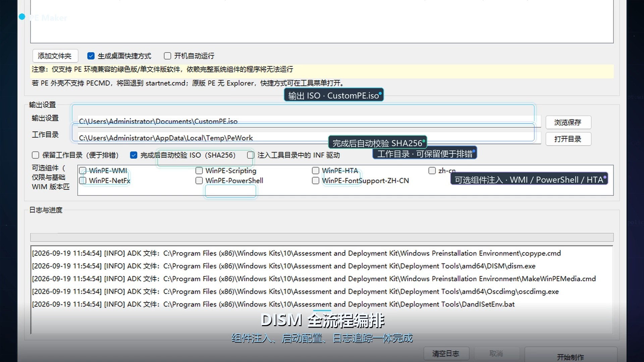644x362 pixels.
Task: Enable 开机自动运行 checkbox
Action: coord(167,56)
